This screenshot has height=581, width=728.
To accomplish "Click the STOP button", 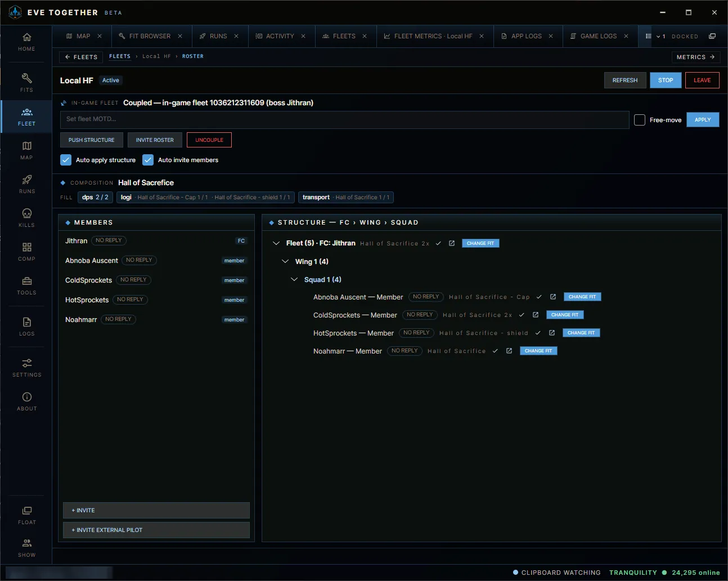I will [x=666, y=81].
